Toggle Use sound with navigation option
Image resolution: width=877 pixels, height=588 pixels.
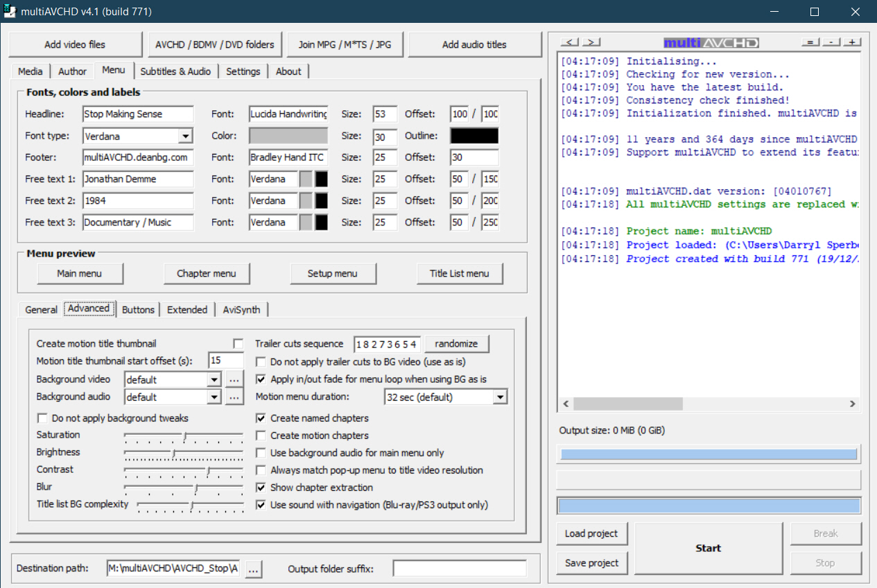coord(261,505)
